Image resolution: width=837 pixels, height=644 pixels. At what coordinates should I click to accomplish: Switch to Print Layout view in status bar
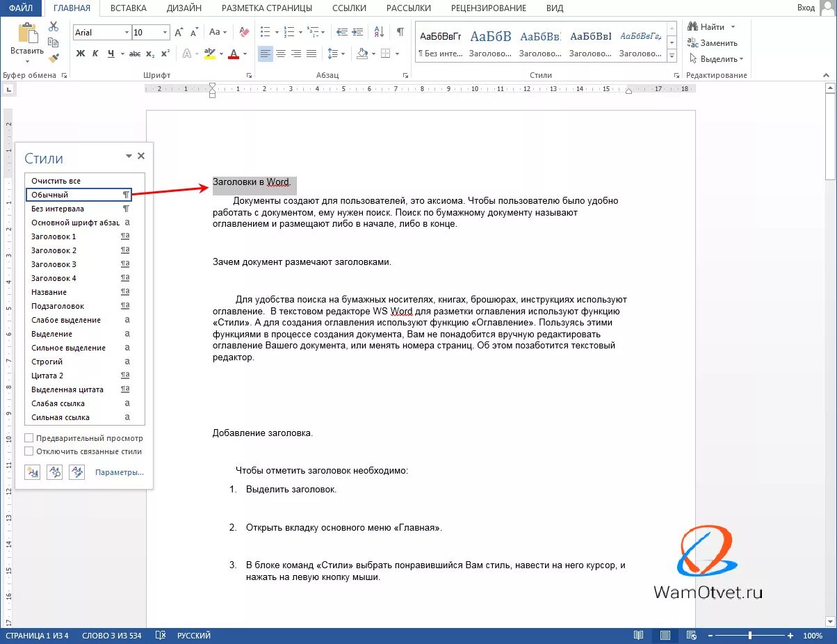tap(665, 636)
